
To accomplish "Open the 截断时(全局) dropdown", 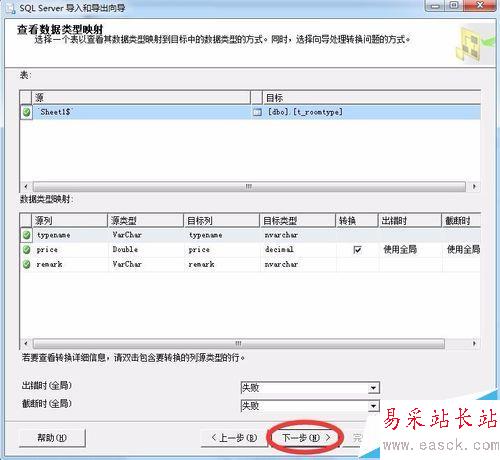I will tap(373, 406).
